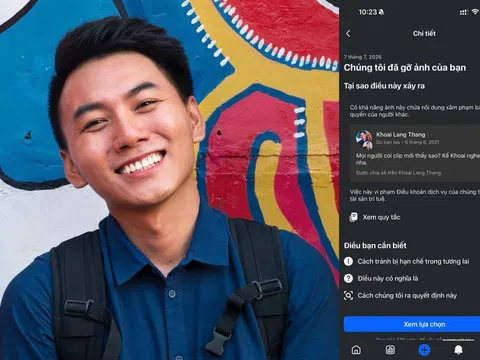Click the exclamation icon beside Cách tránh bị hạn chế
The width and height of the screenshot is (480, 360).
click(348, 261)
